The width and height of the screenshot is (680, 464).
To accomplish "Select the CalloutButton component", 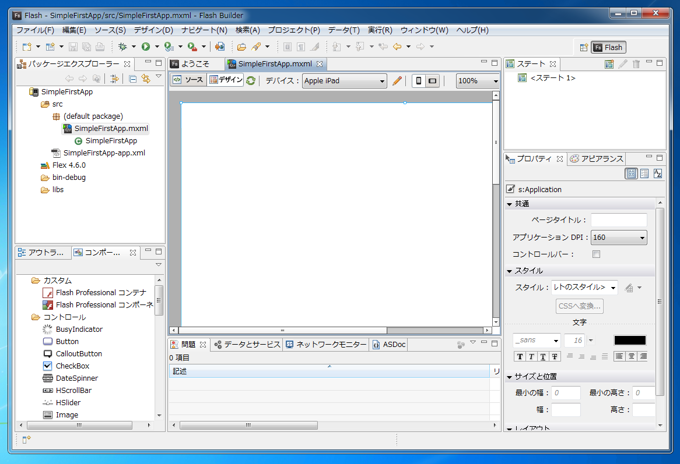I will click(79, 354).
